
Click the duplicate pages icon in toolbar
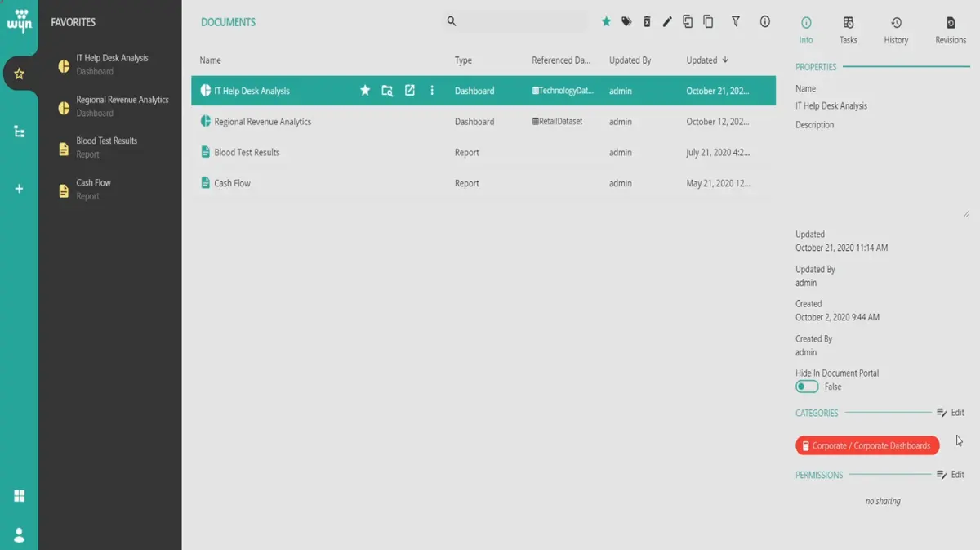pyautogui.click(x=708, y=22)
